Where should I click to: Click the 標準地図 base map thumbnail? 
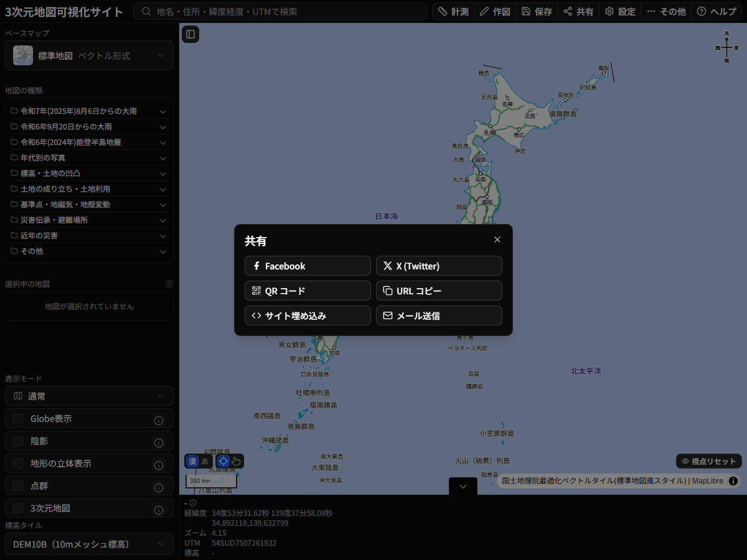coord(23,55)
